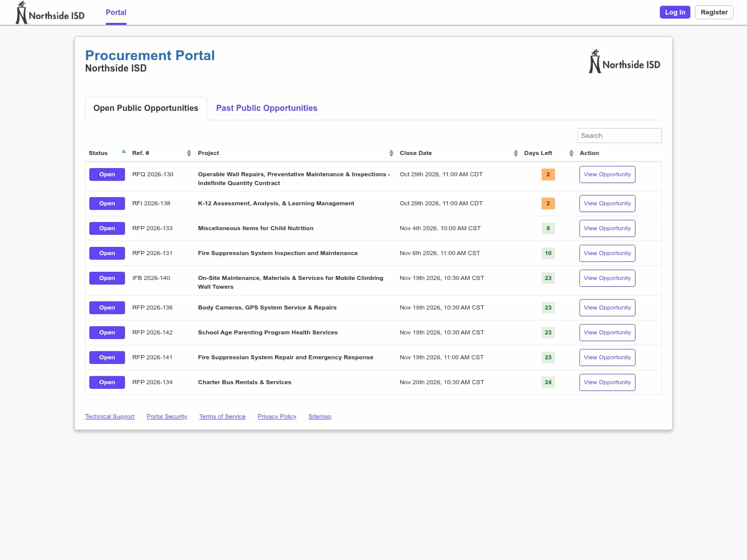Sort table by Ref. # column arrows

[x=189, y=153]
